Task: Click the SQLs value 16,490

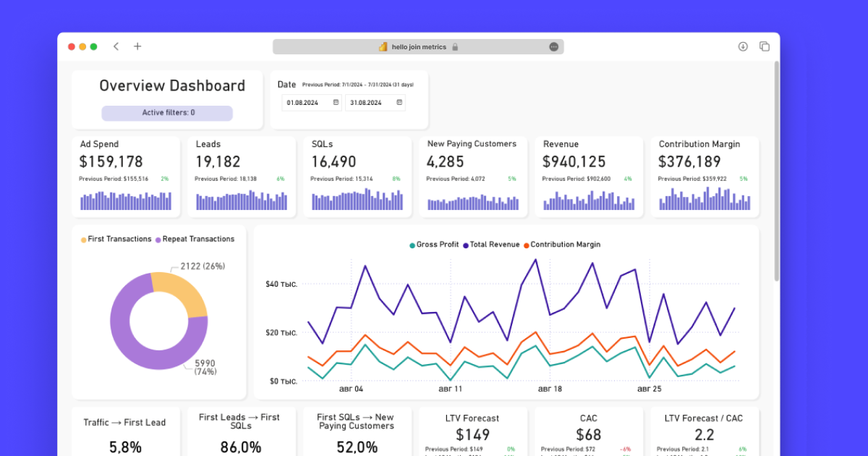Action: [x=333, y=161]
